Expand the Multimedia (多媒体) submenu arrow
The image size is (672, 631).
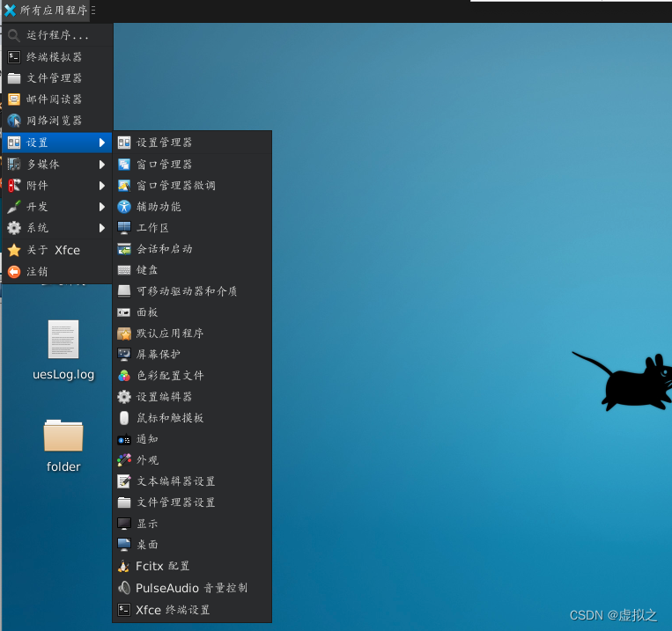click(102, 164)
